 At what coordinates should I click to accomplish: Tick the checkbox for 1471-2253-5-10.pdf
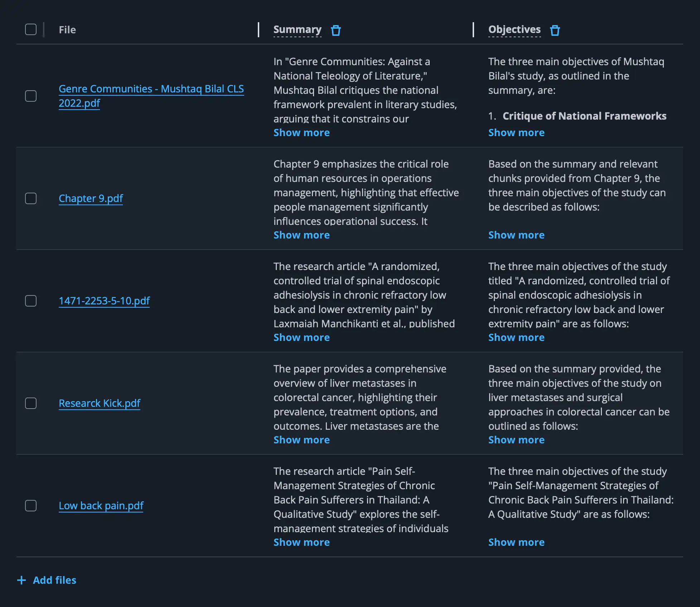tap(31, 301)
